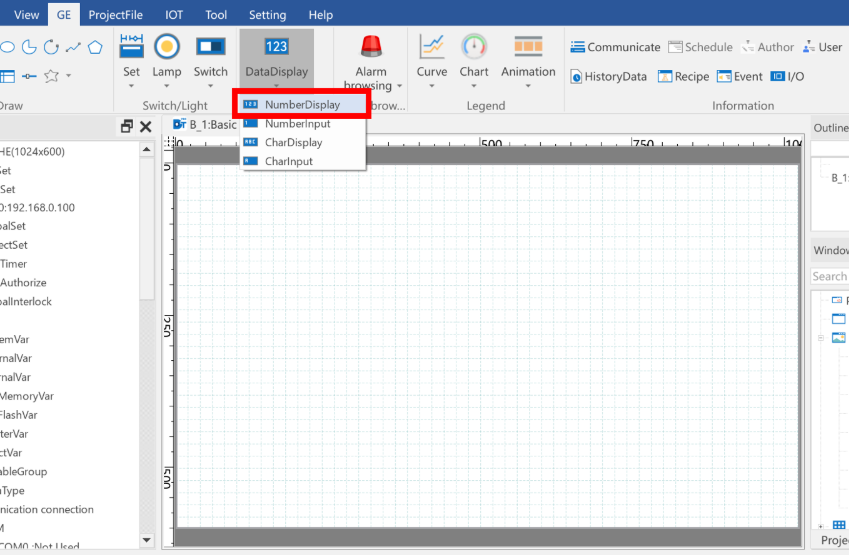The height and width of the screenshot is (555, 849).
Task: Click the Set component icon
Action: point(132,47)
